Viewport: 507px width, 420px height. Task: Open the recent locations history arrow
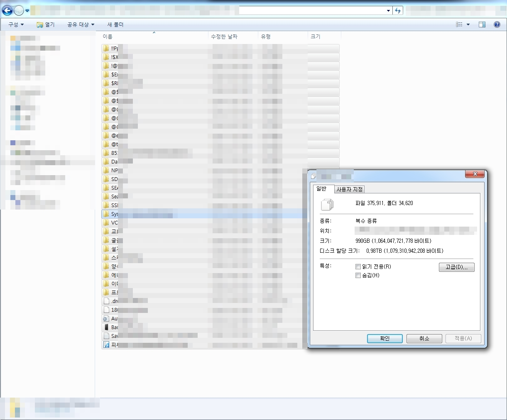coord(27,11)
